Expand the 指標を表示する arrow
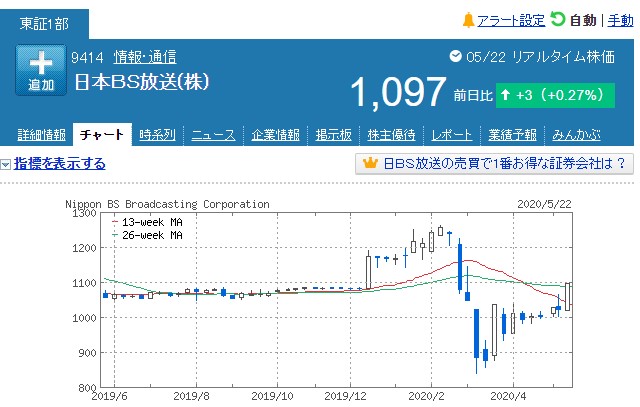Screen dimensions: 640x407 (x=5, y=164)
